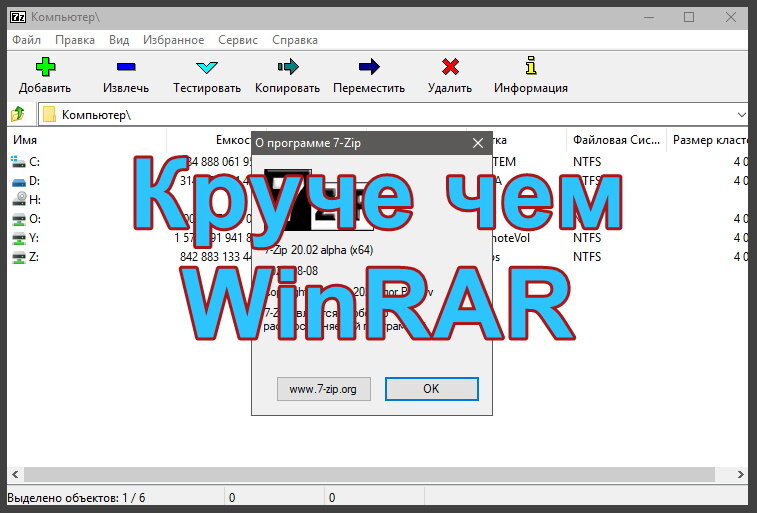
Task: Minimize the 7-Zip window
Action: tap(649, 17)
